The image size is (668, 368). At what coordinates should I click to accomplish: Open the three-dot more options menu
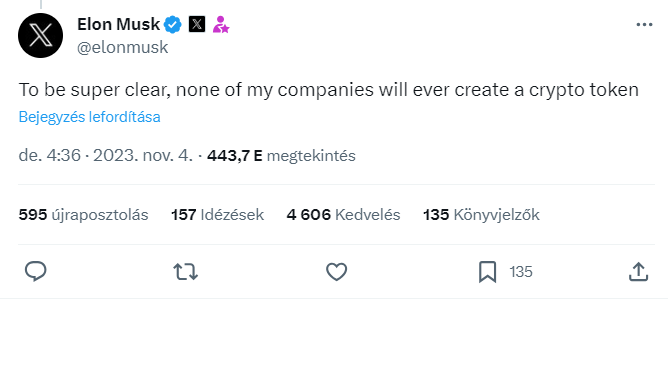[x=644, y=25]
